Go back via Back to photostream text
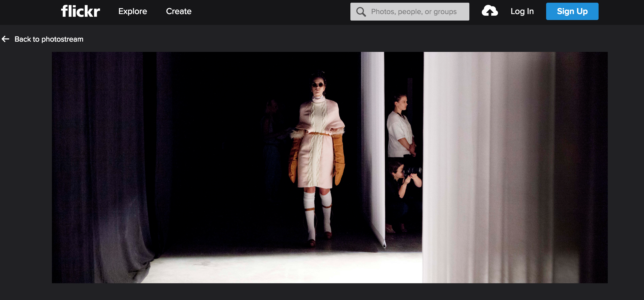 click(49, 39)
